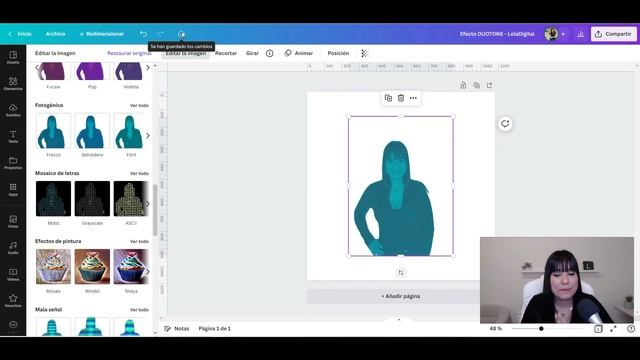Screen dimensions: 640x360
Task: Open the Fotos sidebar tab
Action: 13,222
